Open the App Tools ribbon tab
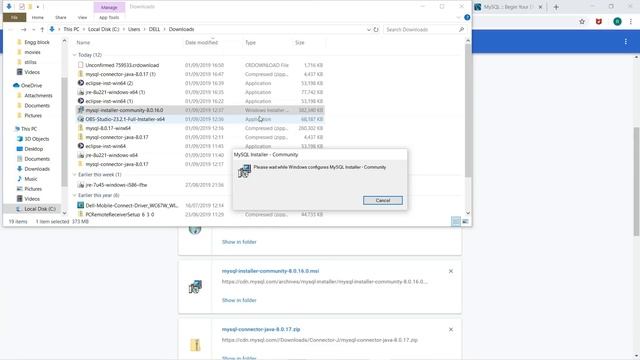 click(109, 18)
